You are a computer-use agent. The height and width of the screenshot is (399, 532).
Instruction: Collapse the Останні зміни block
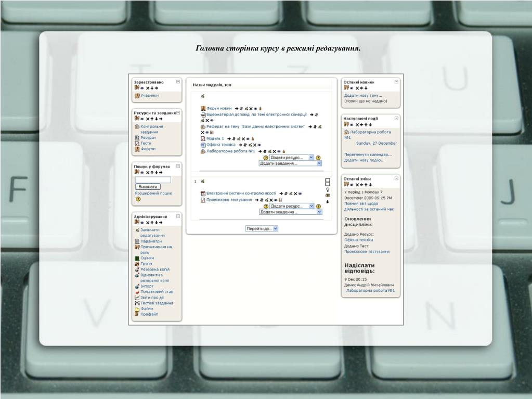tap(396, 178)
